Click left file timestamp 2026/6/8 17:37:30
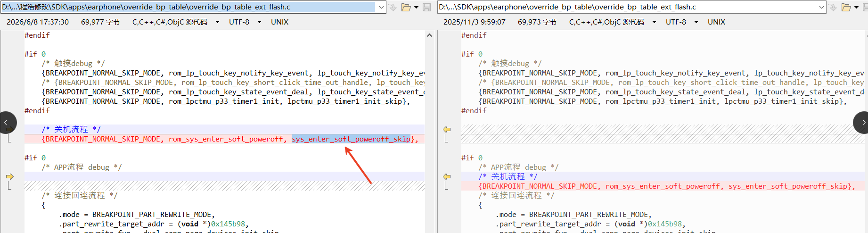The image size is (868, 233). (38, 22)
